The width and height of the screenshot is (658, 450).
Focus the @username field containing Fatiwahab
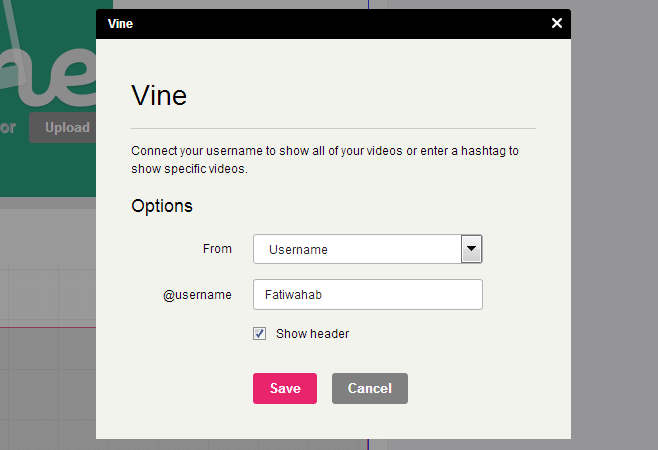click(368, 295)
